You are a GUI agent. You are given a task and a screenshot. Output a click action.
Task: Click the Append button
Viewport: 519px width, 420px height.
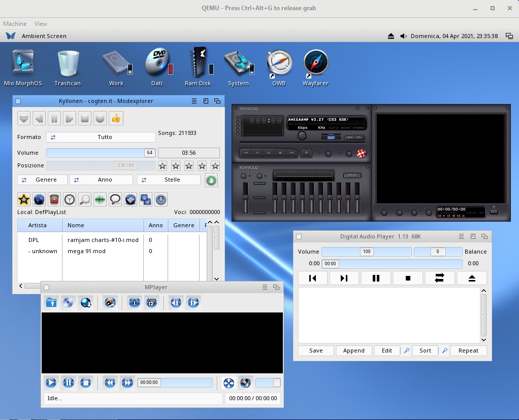[x=353, y=351]
